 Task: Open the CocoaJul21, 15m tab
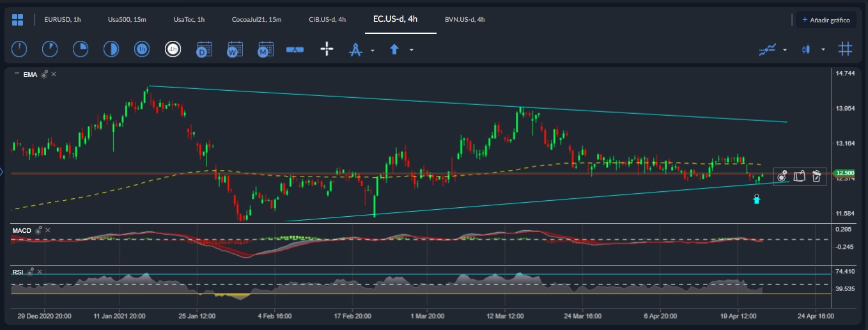point(257,20)
